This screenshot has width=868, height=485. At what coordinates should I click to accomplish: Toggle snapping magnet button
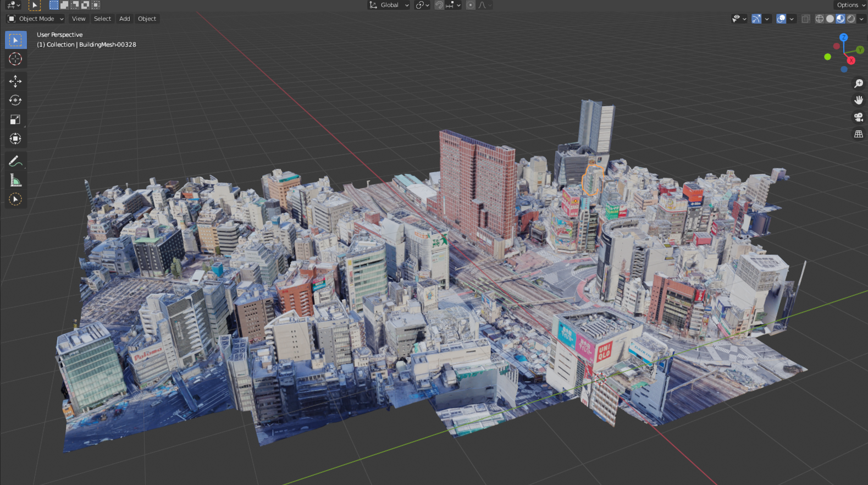point(439,5)
